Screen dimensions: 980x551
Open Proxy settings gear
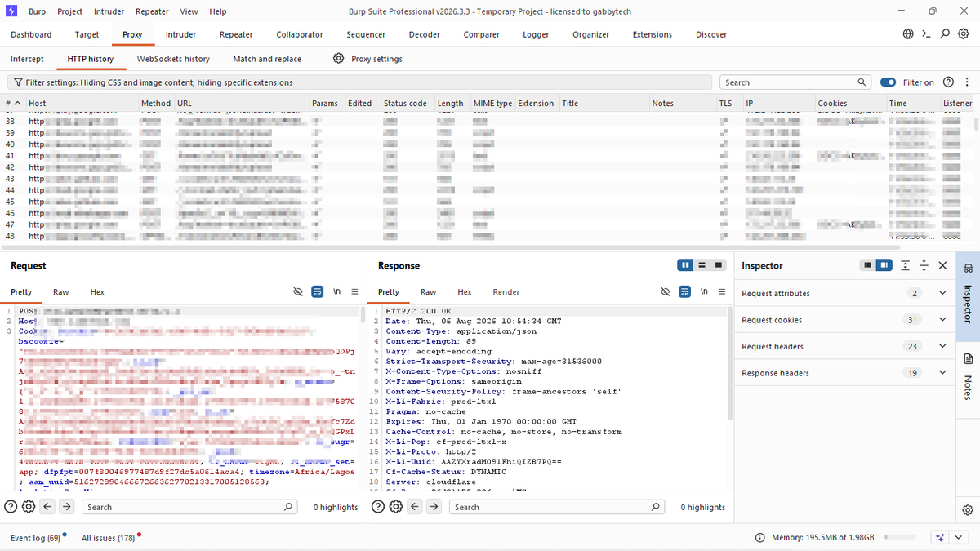pyautogui.click(x=339, y=59)
